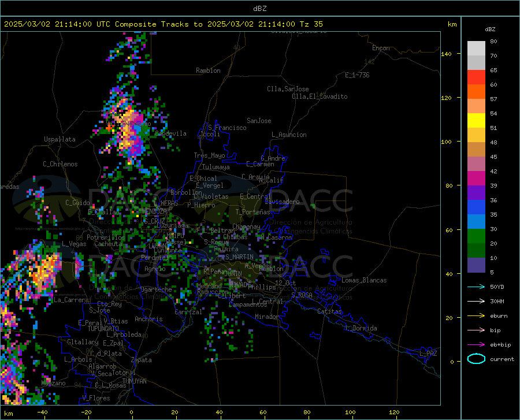
Task: Click the S_MARTIN place label
Action: tap(239, 257)
